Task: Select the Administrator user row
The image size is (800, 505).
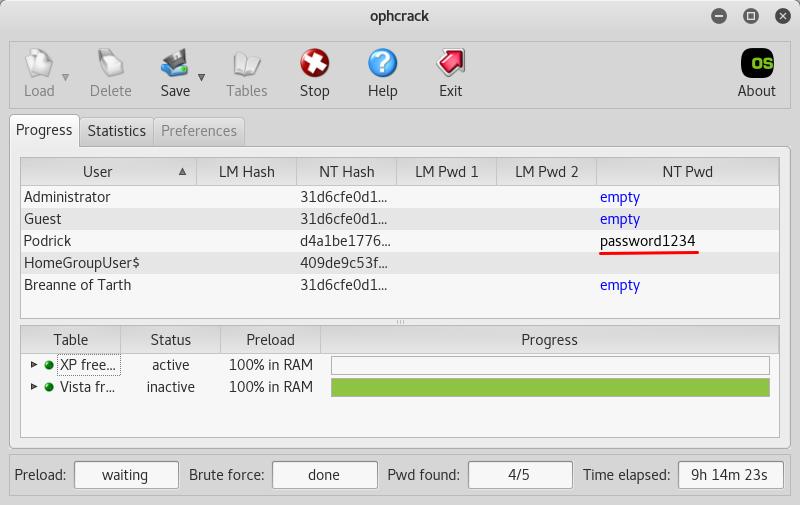Action: 400,197
